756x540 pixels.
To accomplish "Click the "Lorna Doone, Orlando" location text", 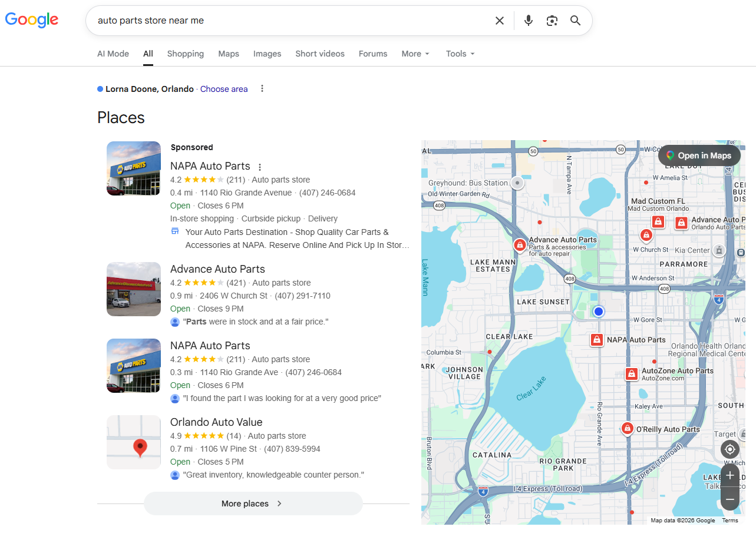I will 150,89.
